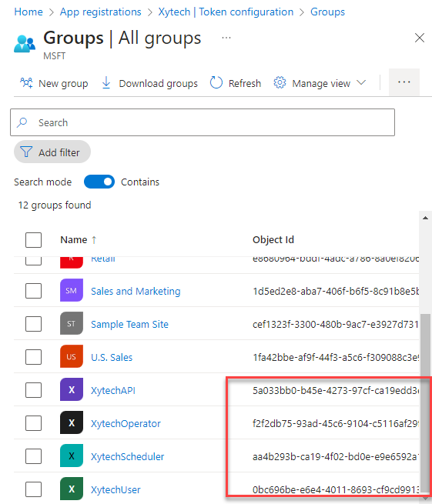Click the Download groups arrow icon
Screen dimensions: 432x504
point(106,82)
